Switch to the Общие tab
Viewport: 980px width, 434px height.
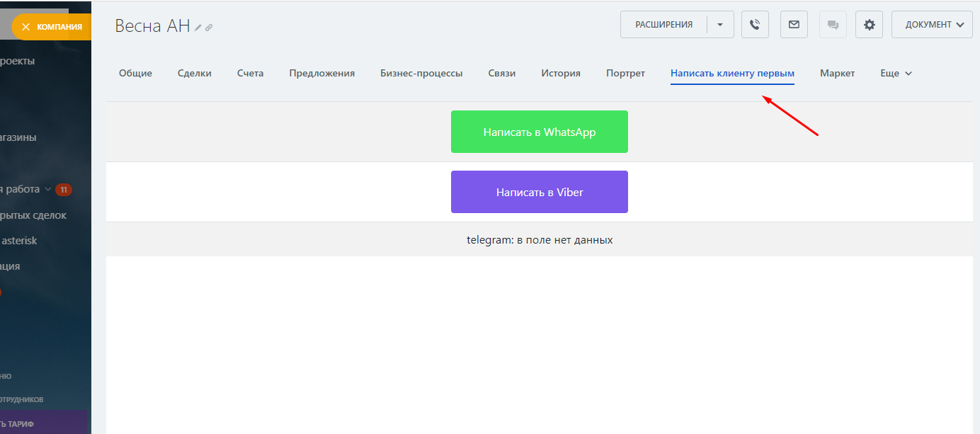[135, 73]
